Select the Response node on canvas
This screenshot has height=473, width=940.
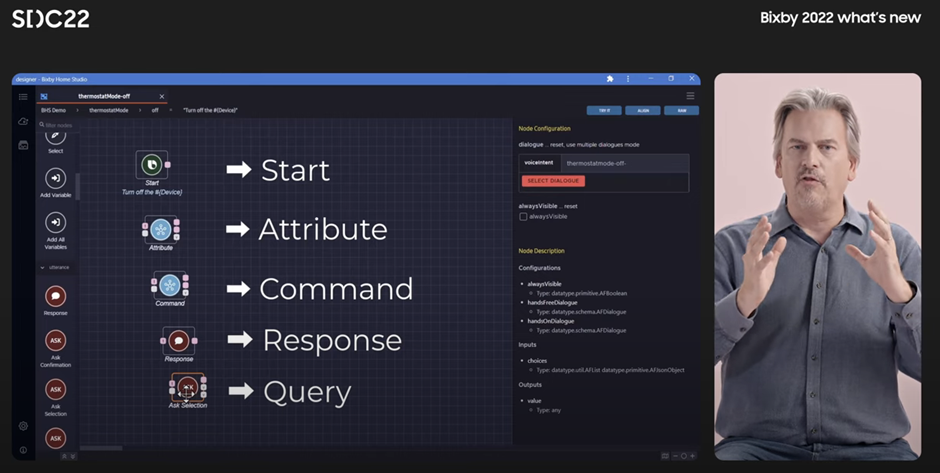[179, 341]
